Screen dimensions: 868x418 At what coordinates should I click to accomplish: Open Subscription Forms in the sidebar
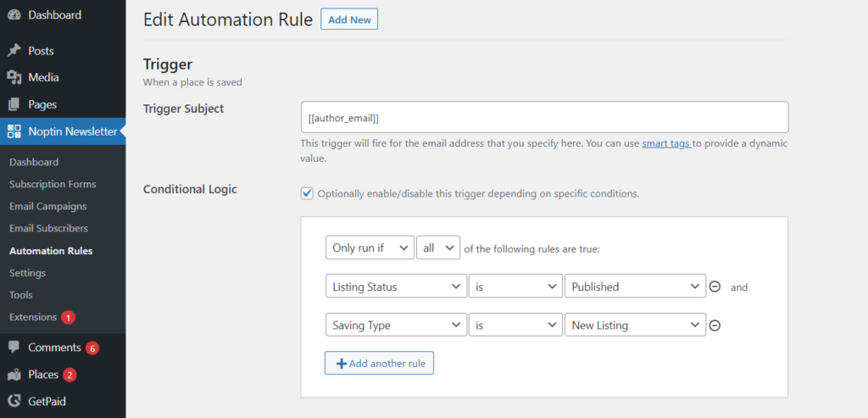click(x=53, y=185)
